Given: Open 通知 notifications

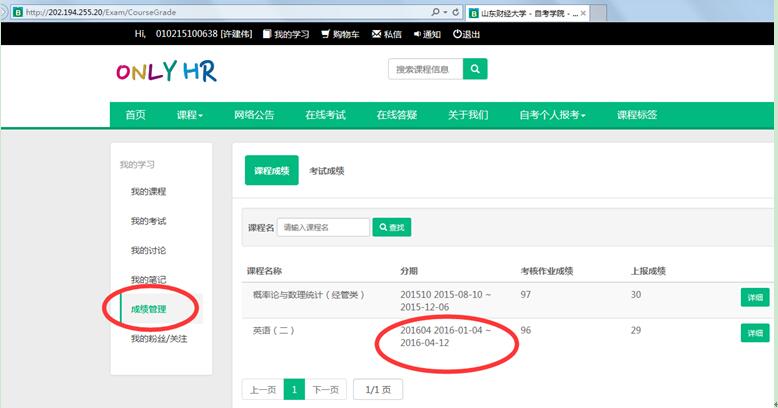Looking at the screenshot, I should click(426, 34).
